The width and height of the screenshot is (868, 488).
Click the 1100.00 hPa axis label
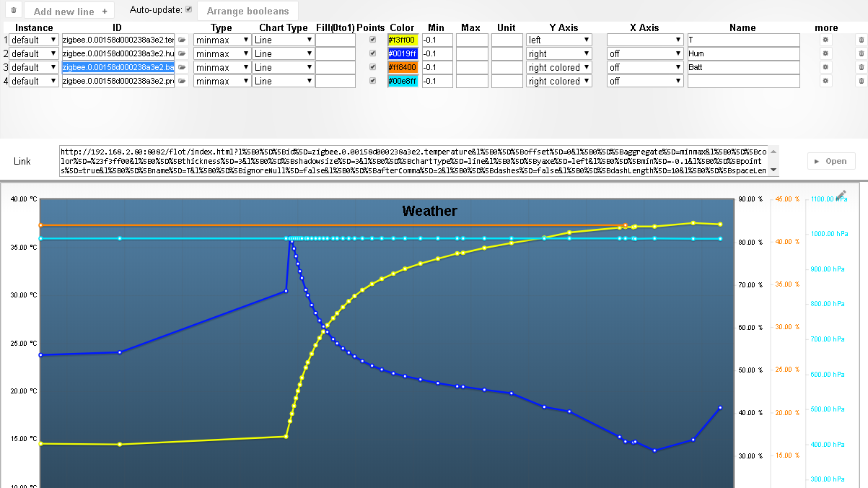[x=828, y=199]
